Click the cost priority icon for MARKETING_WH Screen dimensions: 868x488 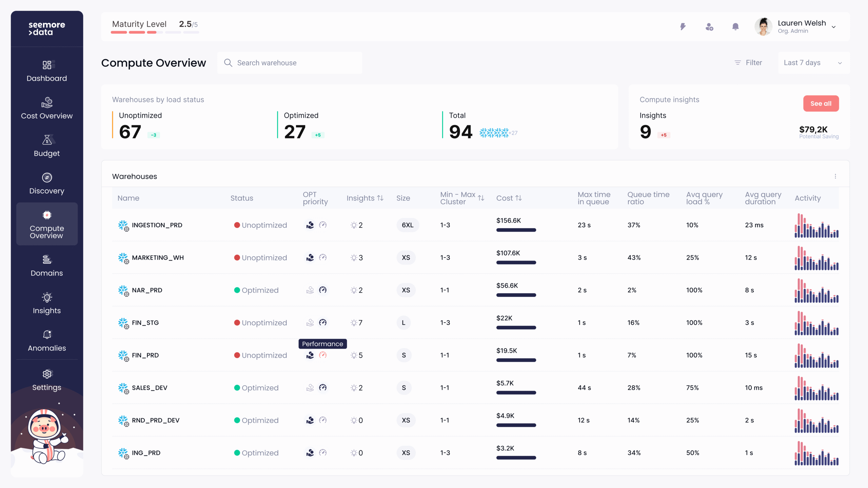pos(310,258)
